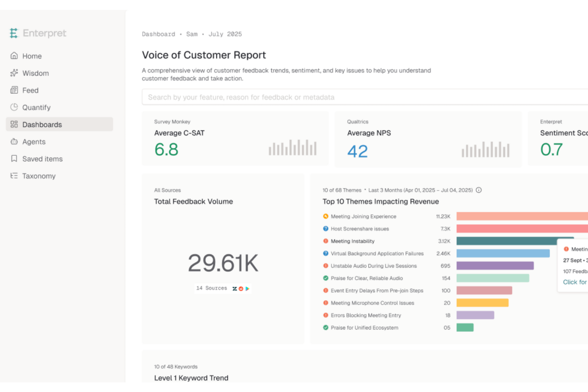Switch to the Dashboards section
The image size is (588, 392).
42,124
